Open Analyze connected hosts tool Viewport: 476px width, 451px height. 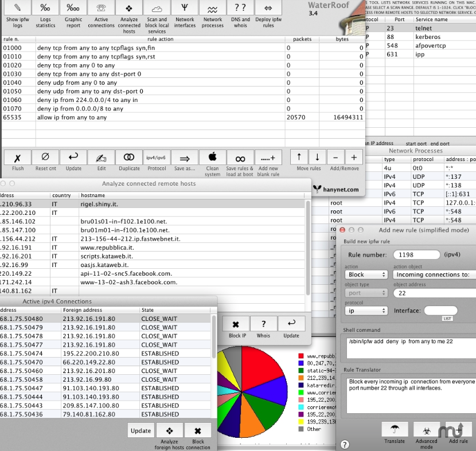[129, 7]
